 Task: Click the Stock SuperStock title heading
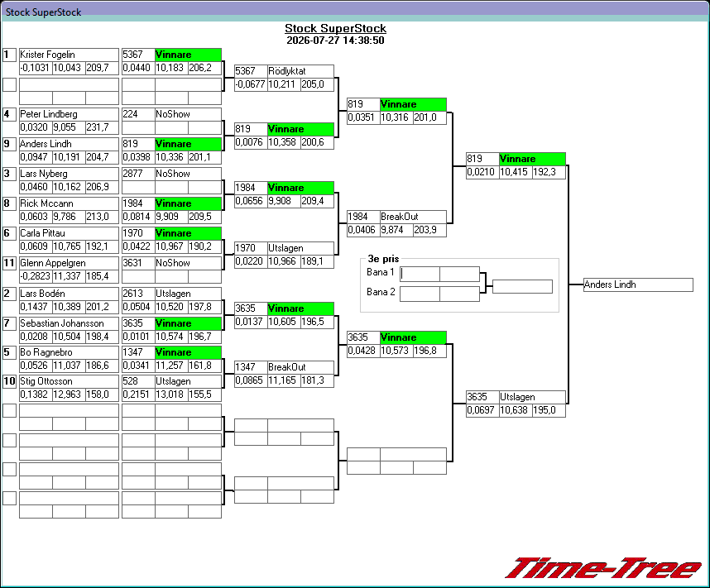(x=335, y=28)
